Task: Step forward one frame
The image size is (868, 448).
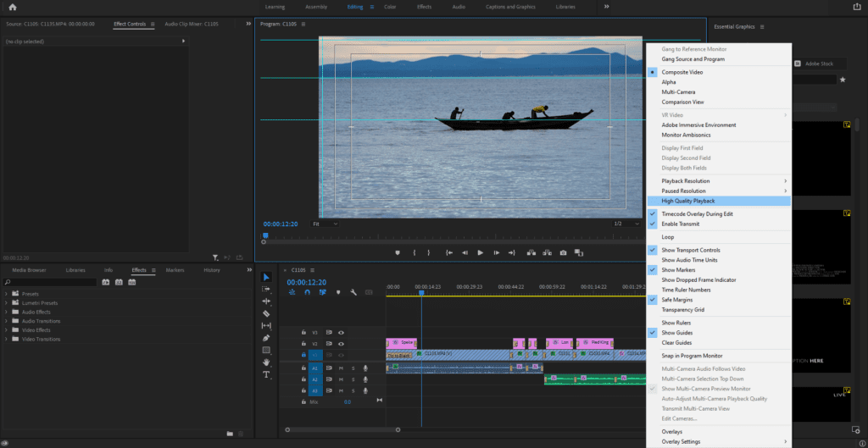Action: pyautogui.click(x=497, y=252)
